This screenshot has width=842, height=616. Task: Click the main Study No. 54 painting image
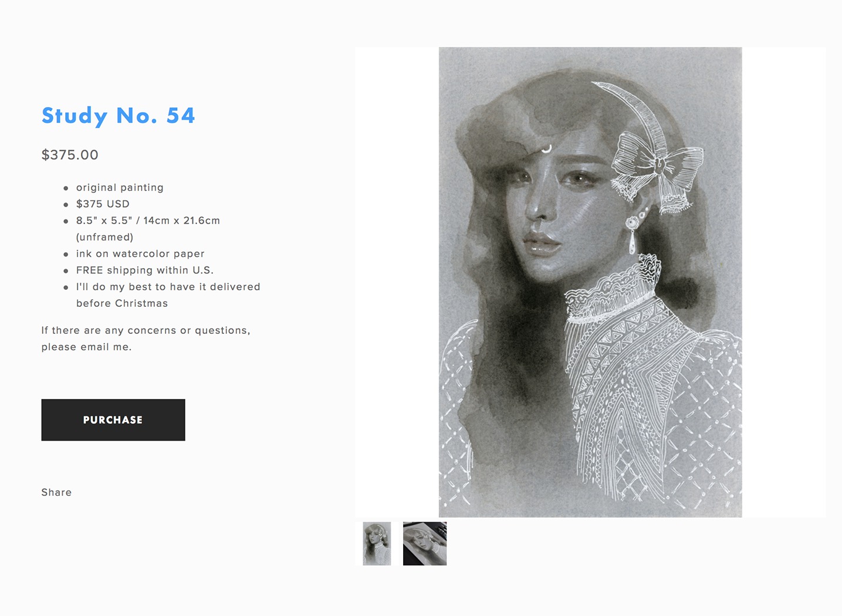pyautogui.click(x=590, y=282)
